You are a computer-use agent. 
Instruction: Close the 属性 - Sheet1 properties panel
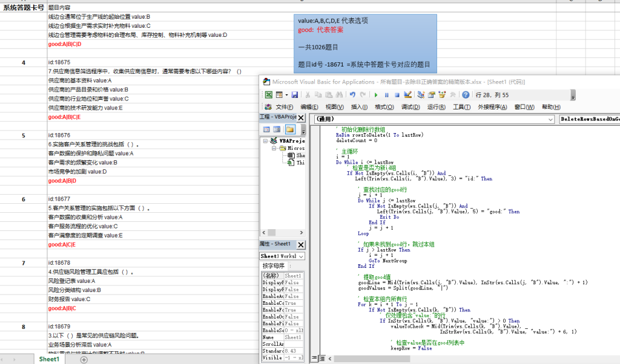pos(301,244)
